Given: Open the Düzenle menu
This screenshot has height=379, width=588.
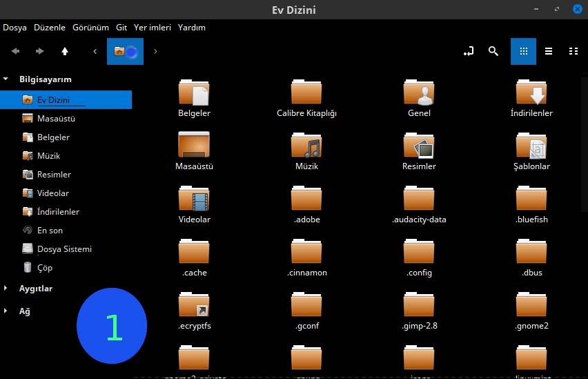Looking at the screenshot, I should point(50,28).
